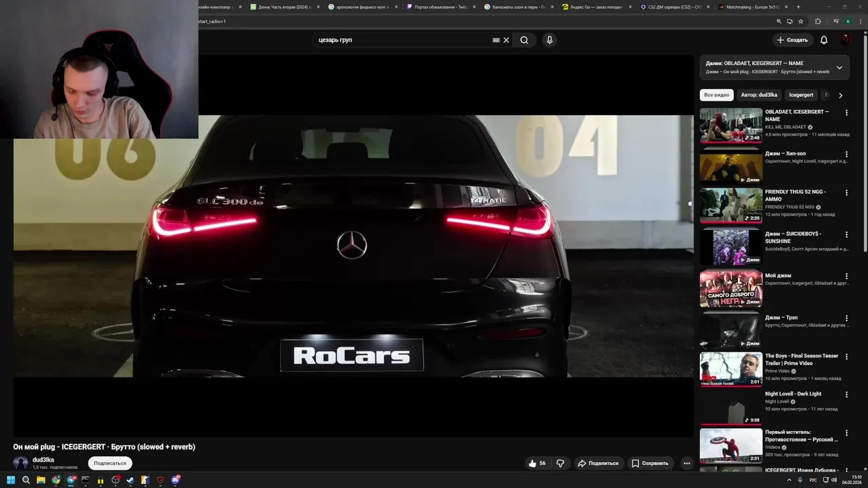Open options menu for The Boys Final Season Teaser
Screen dimensions: 868x488
click(846, 357)
